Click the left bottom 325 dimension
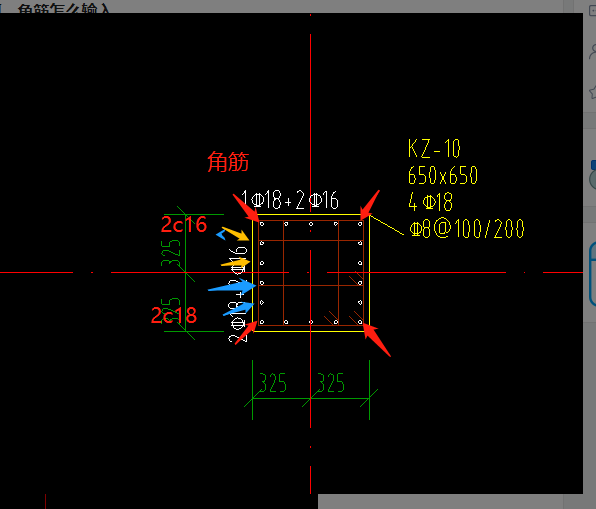The height and width of the screenshot is (509, 596). [273, 383]
